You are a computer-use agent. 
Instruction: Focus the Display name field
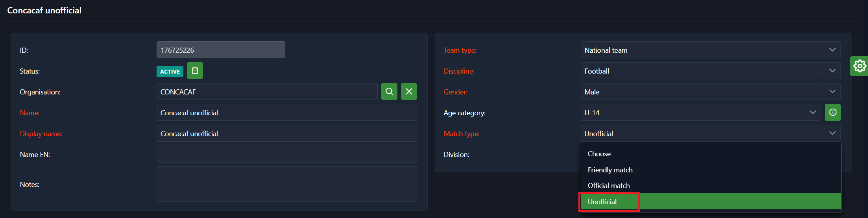pos(286,133)
